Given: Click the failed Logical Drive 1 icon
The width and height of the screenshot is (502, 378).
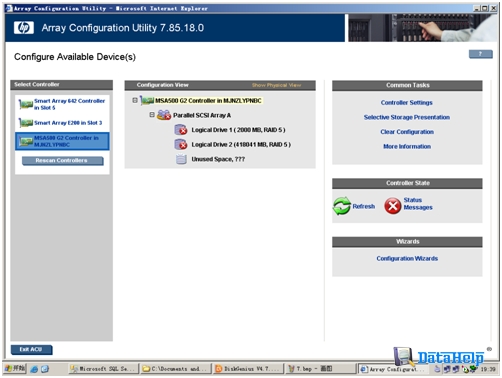Looking at the screenshot, I should [x=181, y=130].
